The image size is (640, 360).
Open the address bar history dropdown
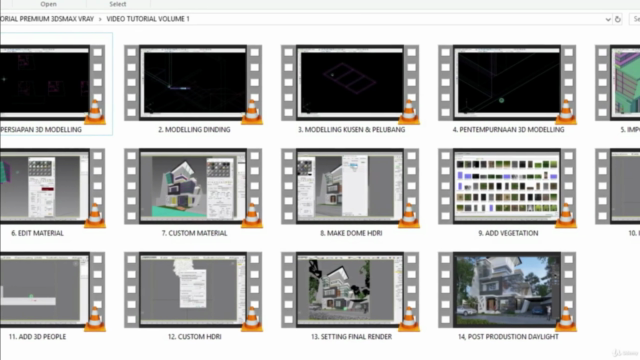click(x=608, y=19)
